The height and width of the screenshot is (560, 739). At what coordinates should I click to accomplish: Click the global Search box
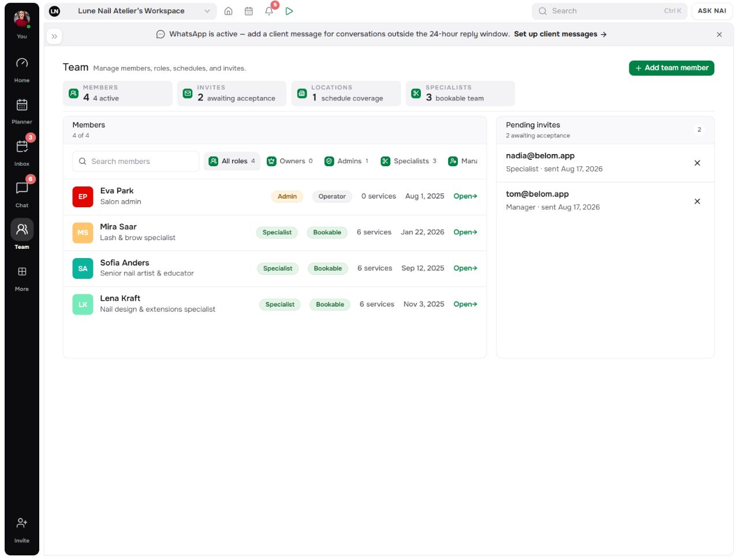point(609,11)
